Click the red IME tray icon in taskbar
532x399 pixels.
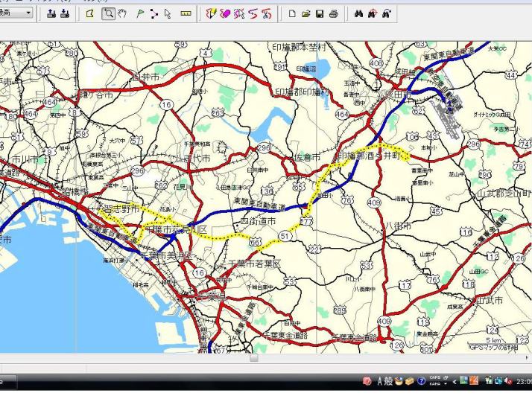367,381
